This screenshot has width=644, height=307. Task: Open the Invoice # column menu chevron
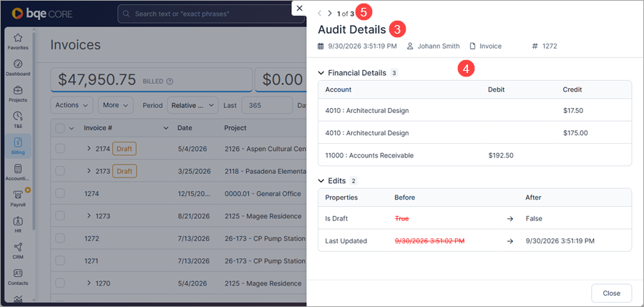165,128
